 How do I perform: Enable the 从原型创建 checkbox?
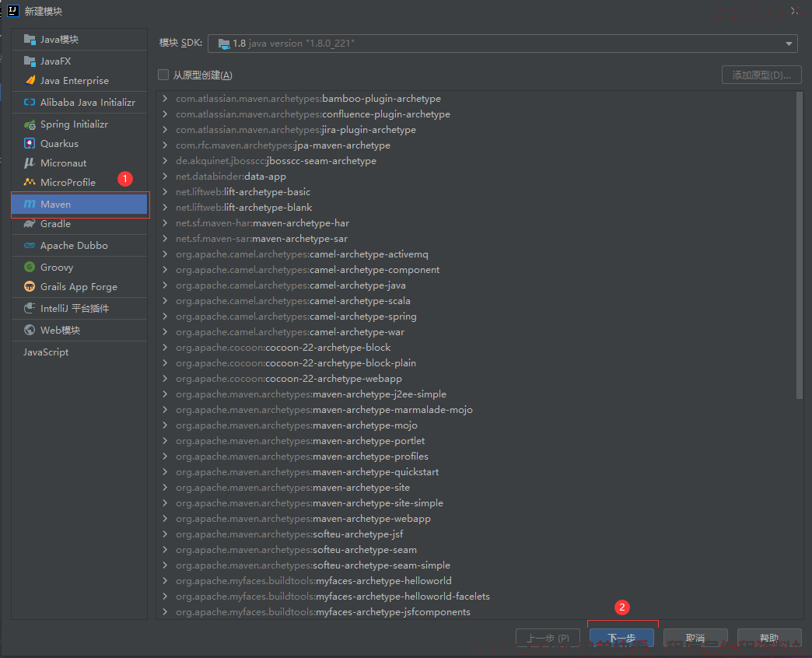pos(163,75)
